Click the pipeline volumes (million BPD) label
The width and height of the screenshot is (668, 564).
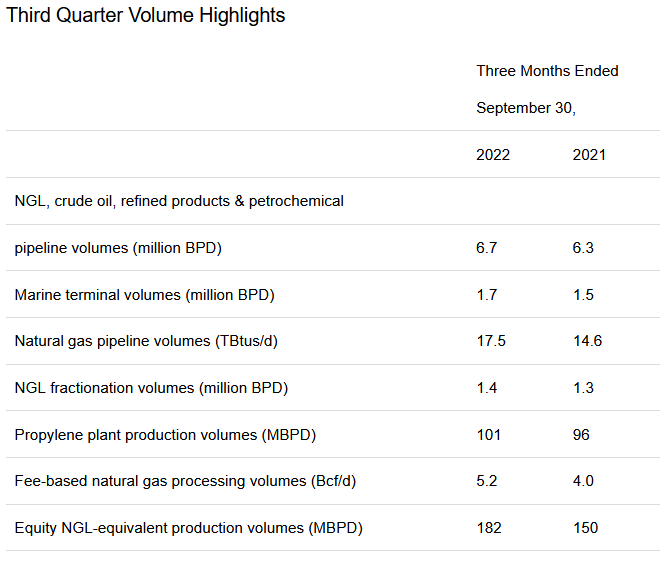(x=118, y=248)
